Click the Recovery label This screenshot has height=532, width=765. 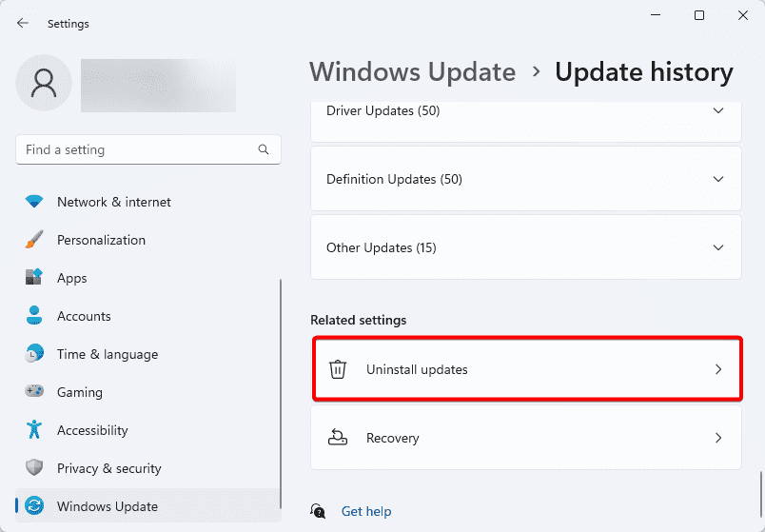point(392,438)
